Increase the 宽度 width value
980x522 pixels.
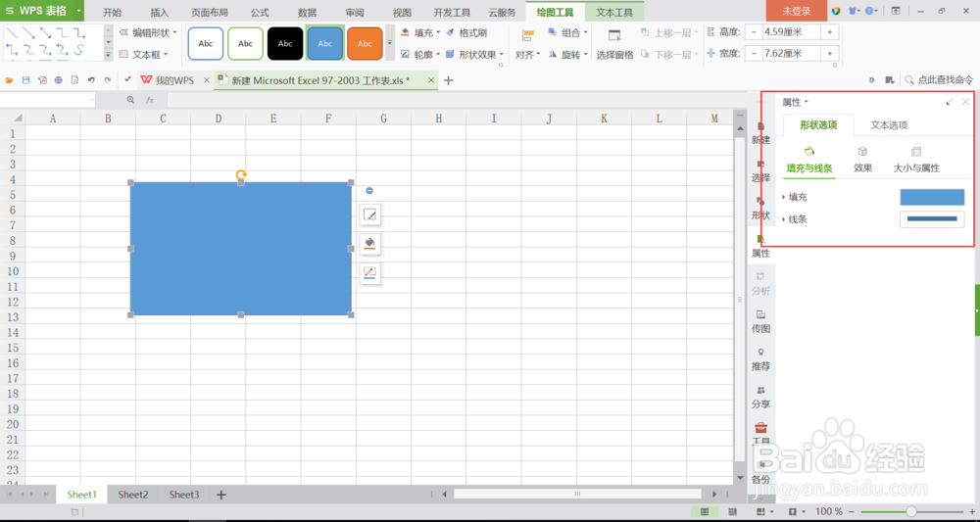click(x=830, y=54)
